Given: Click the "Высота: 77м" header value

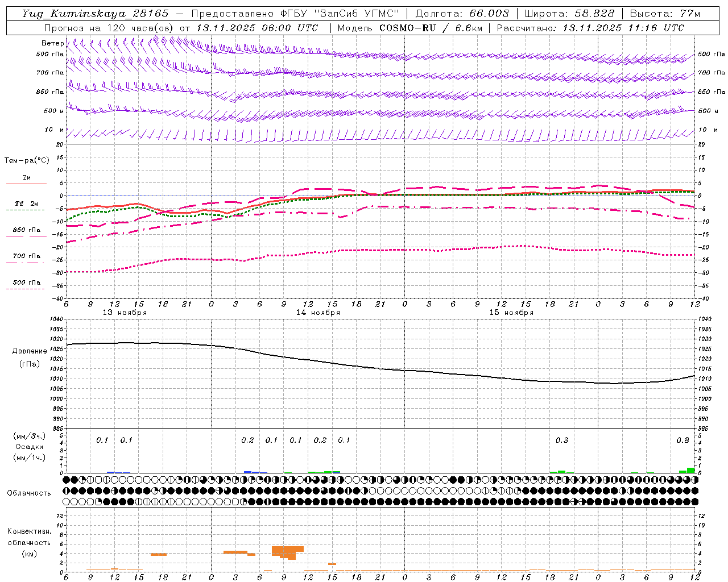Looking at the screenshot, I should coord(665,14).
